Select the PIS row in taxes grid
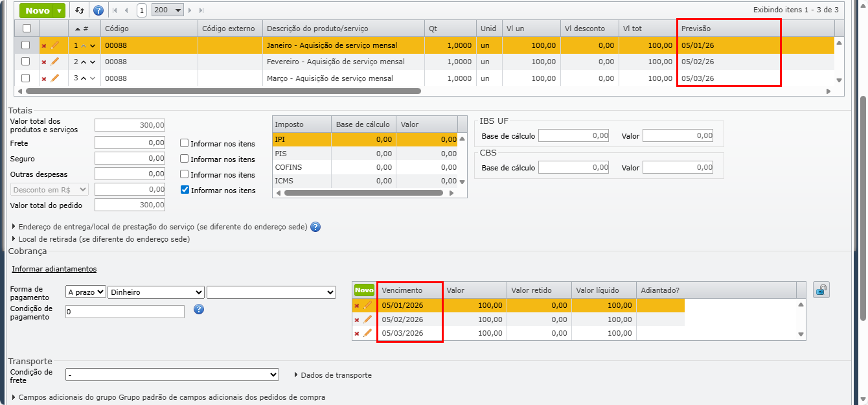This screenshot has width=868, height=405. click(365, 154)
